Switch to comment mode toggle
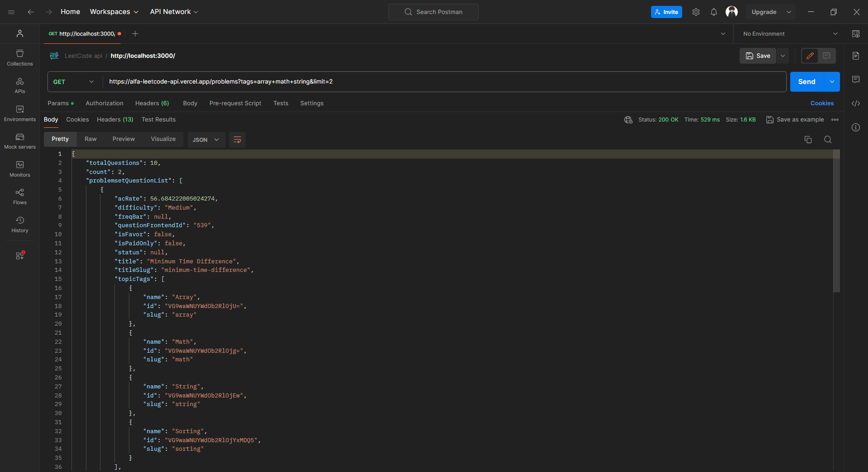Image resolution: width=868 pixels, height=472 pixels. click(826, 56)
